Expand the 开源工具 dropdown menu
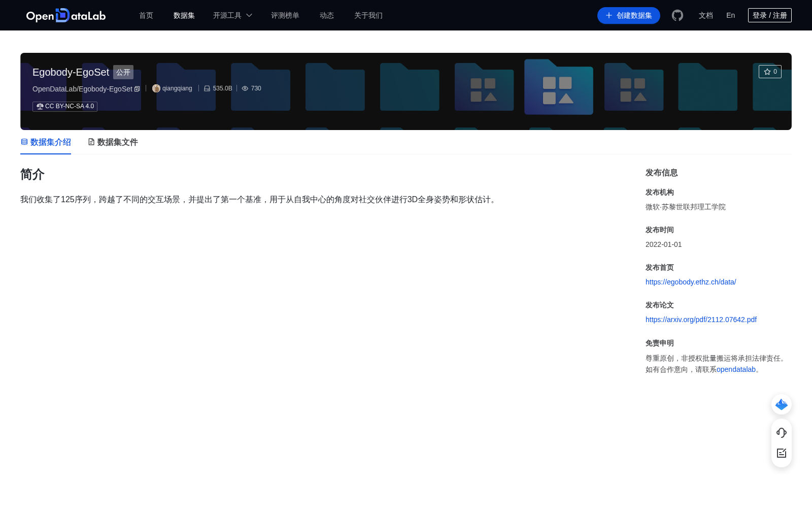 (232, 15)
